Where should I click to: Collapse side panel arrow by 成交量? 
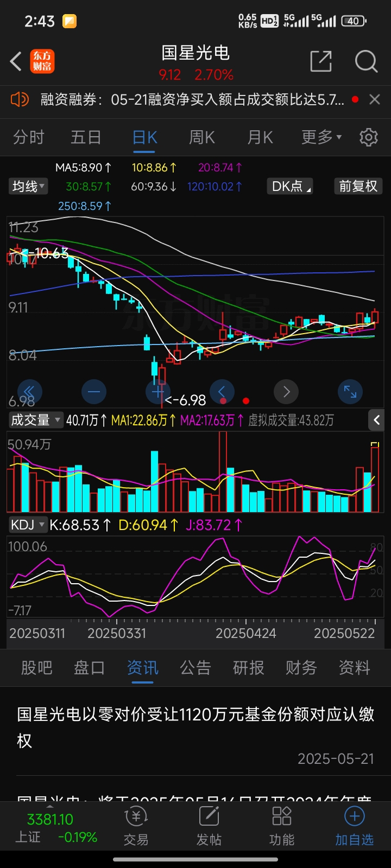[376, 419]
